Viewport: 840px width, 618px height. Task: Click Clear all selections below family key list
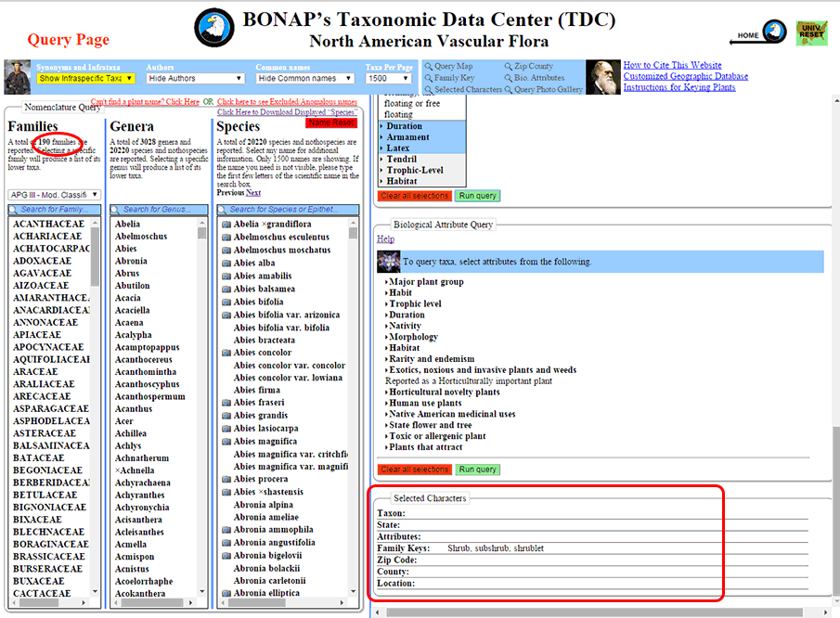point(415,196)
